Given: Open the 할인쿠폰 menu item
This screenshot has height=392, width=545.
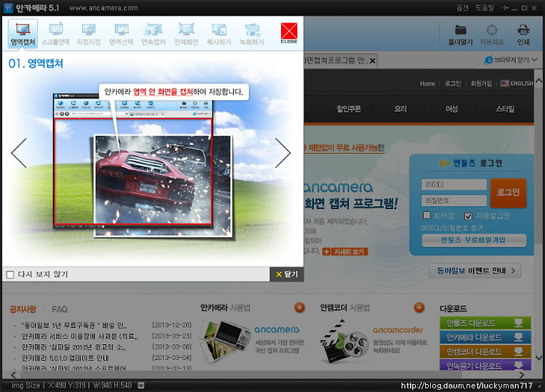Looking at the screenshot, I should (349, 109).
